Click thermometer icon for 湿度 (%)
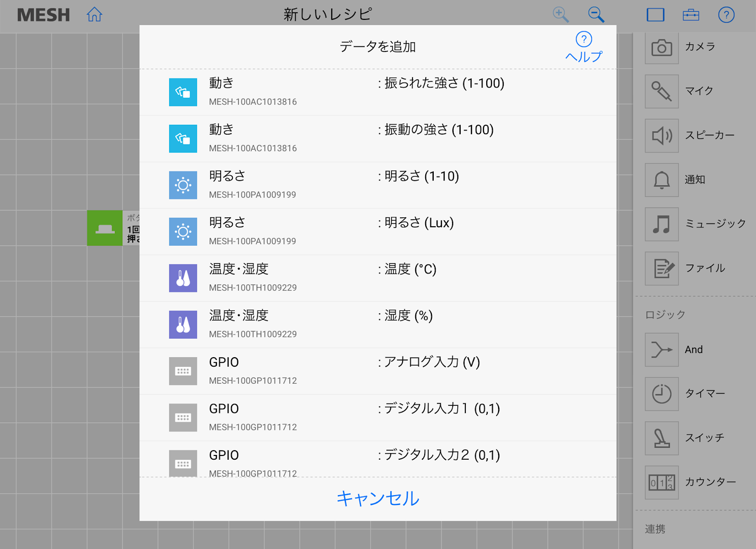 click(183, 325)
